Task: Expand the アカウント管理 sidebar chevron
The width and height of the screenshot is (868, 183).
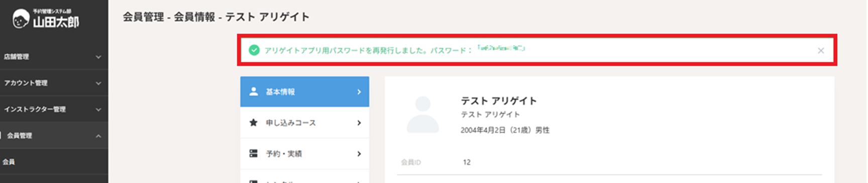Action: click(98, 83)
